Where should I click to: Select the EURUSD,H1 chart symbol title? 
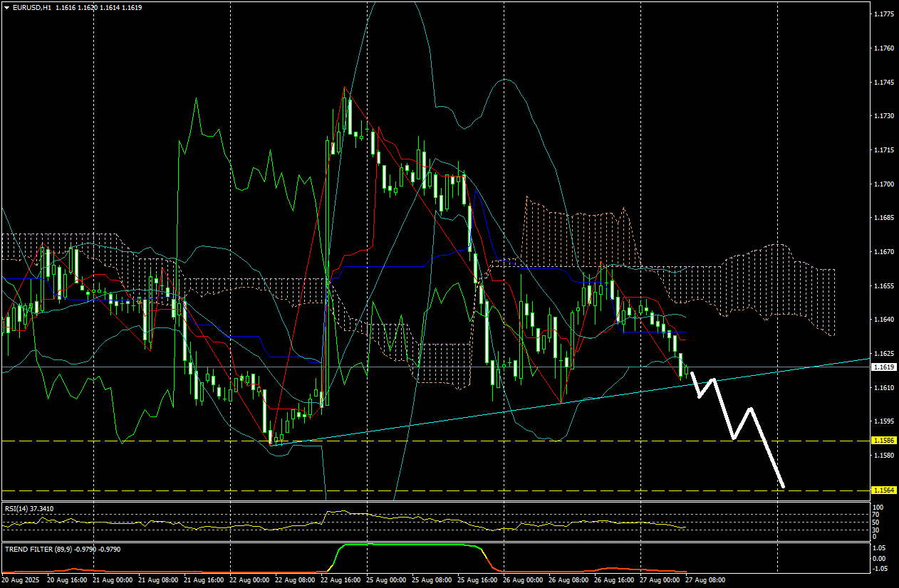click(x=31, y=7)
